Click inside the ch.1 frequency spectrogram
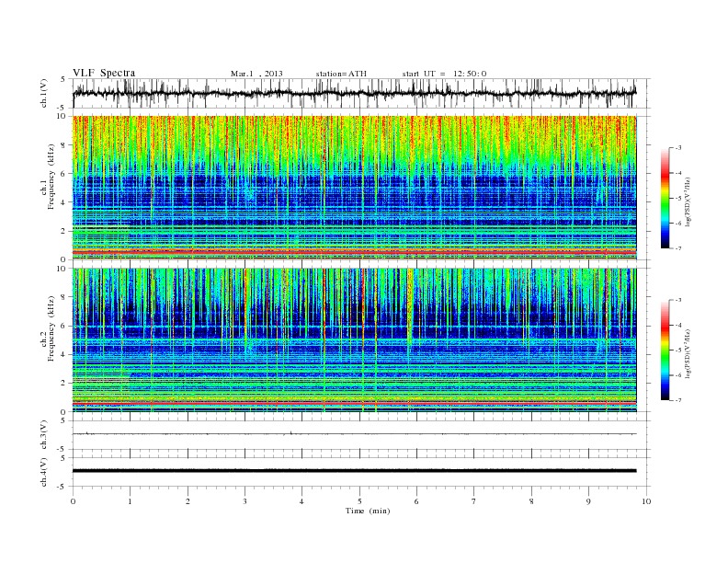The image size is (728, 563). 354,188
